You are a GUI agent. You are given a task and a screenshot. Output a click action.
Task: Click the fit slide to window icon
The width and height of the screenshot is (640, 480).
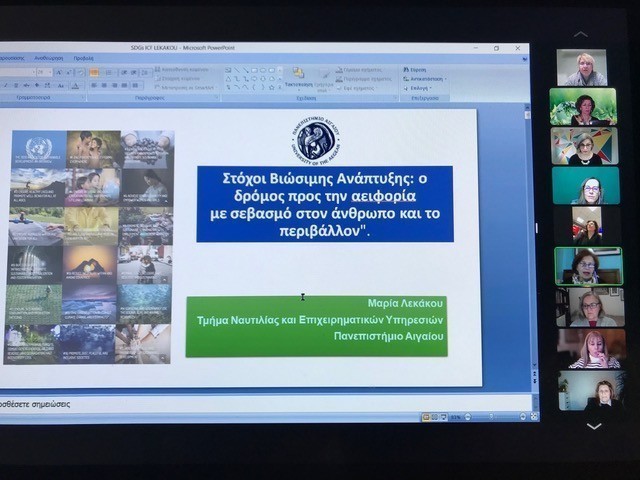coord(532,416)
